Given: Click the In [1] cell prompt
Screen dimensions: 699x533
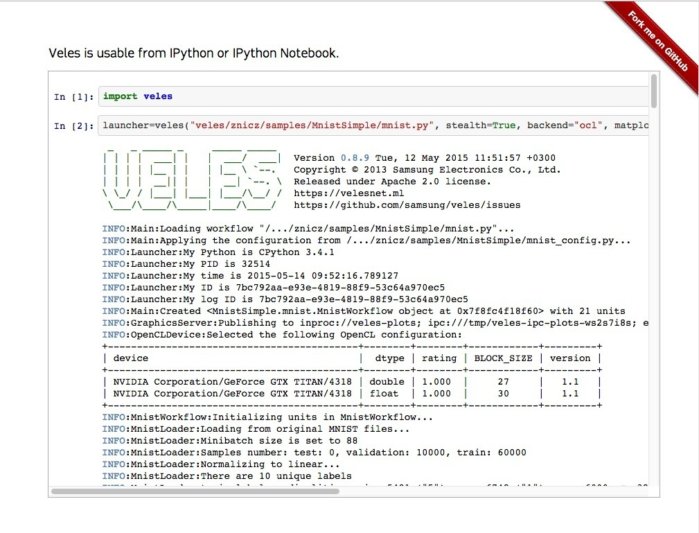Looking at the screenshot, I should click(x=74, y=97).
